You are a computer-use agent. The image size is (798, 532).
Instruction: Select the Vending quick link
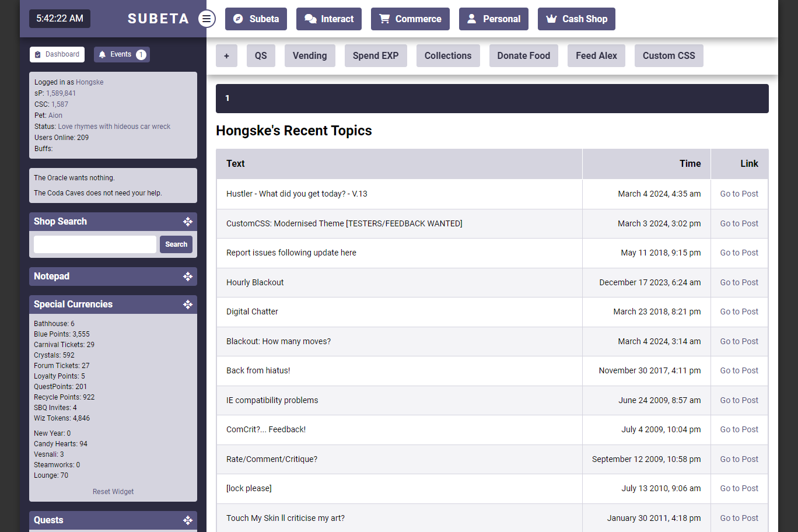tap(310, 56)
